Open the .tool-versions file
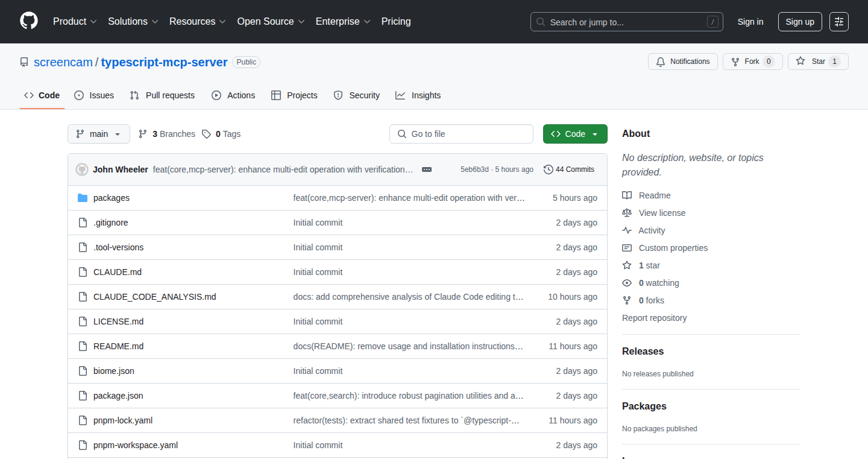Viewport: 868px width, 459px height. (118, 247)
